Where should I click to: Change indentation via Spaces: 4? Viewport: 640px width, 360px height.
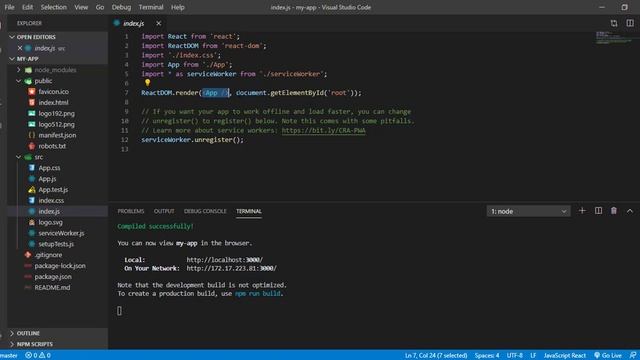point(487,355)
